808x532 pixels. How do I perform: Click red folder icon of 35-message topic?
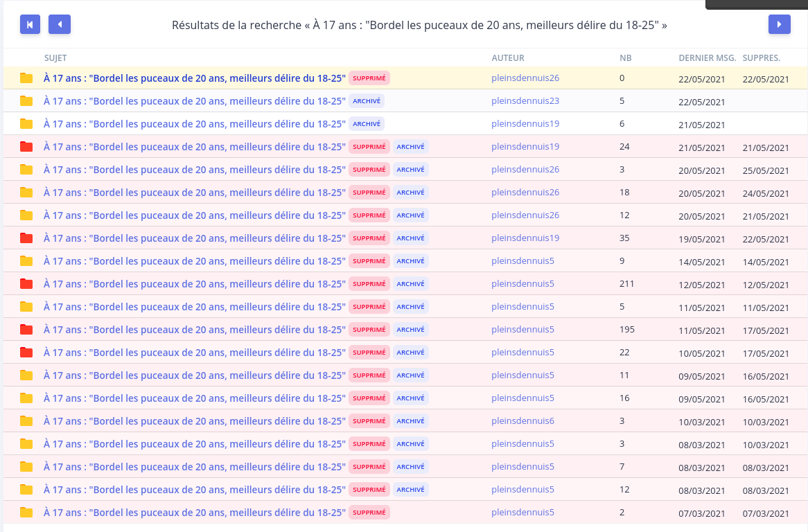[x=26, y=238]
